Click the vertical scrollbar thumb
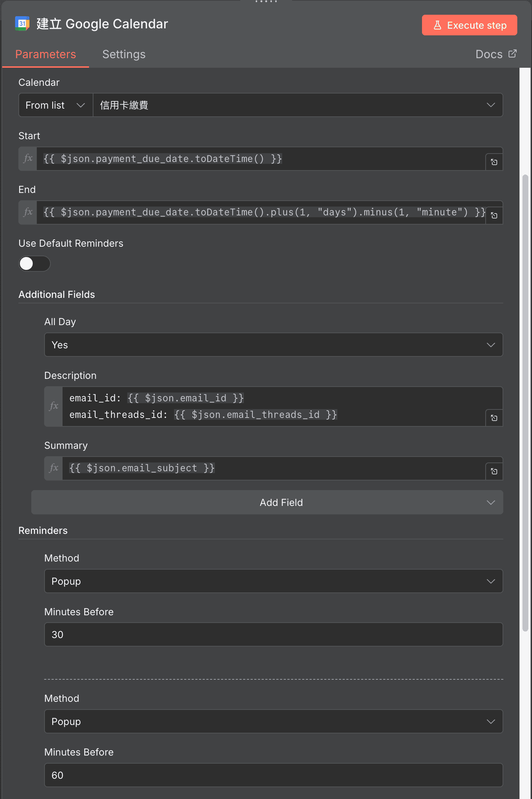 click(525, 403)
